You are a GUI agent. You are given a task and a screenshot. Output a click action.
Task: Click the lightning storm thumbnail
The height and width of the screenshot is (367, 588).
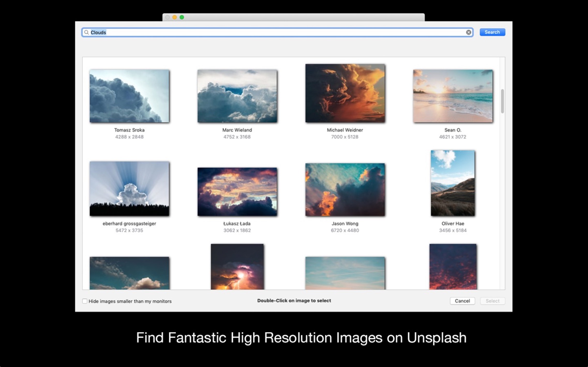pos(237,267)
